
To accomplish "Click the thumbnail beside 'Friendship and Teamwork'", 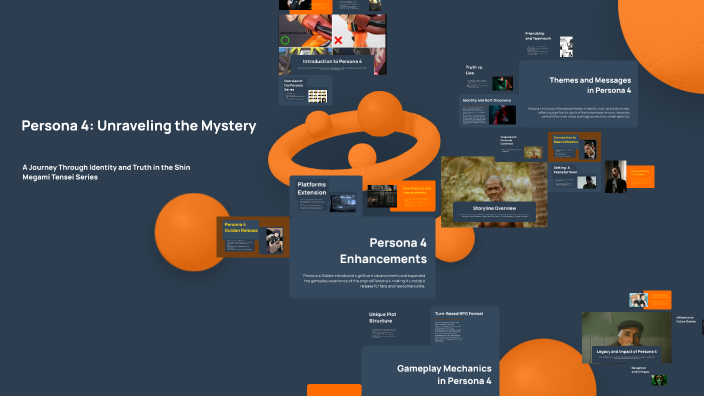I will (566, 47).
